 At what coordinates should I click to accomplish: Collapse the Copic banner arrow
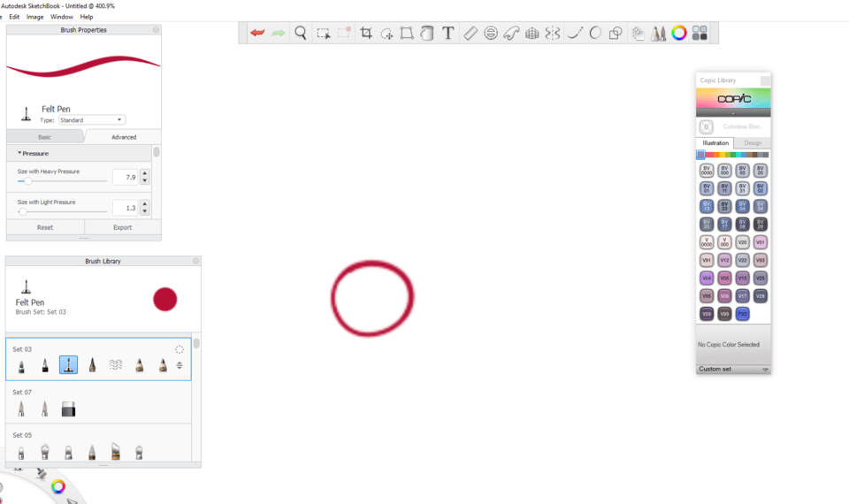click(733, 113)
